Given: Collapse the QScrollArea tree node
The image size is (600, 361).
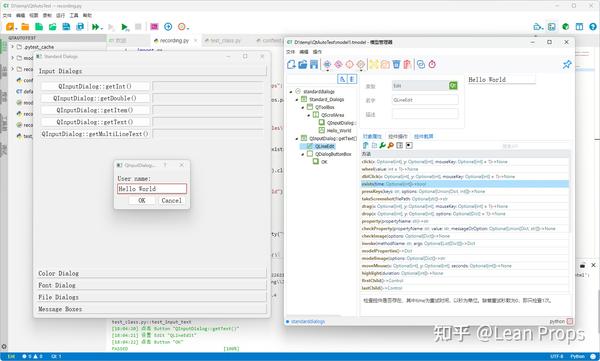Looking at the screenshot, I should 309,115.
